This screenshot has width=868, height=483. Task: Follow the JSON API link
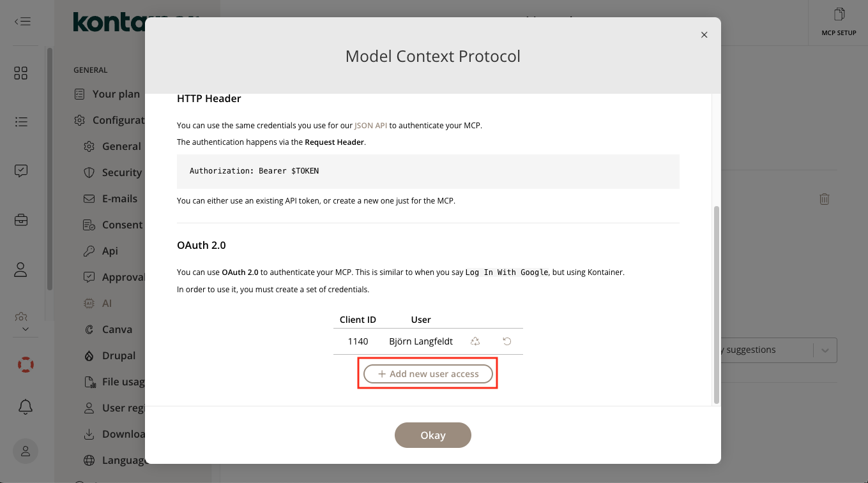(370, 126)
